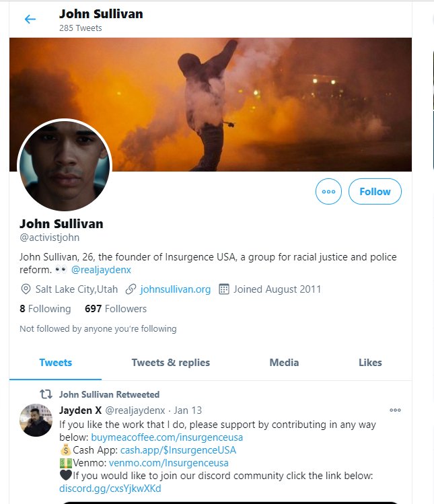Open the profile more options button
This screenshot has width=434, height=504.
click(x=328, y=192)
